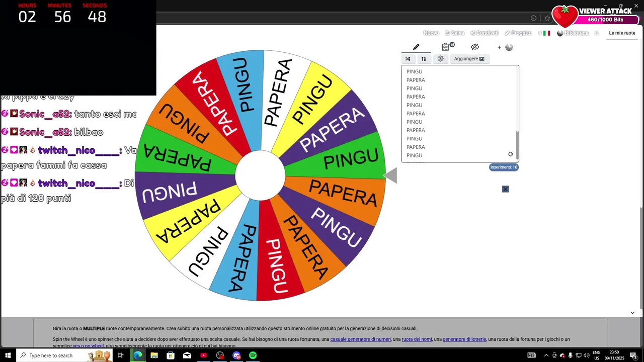Open the Italian flag language selector
This screenshot has width=644, height=362.
click(x=544, y=33)
